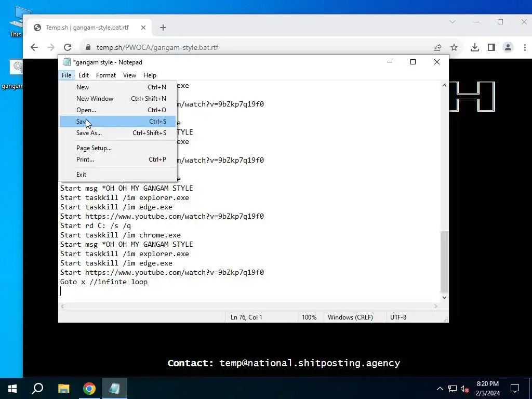Click the muted volume tray icon
The image size is (532, 399).
(x=465, y=389)
